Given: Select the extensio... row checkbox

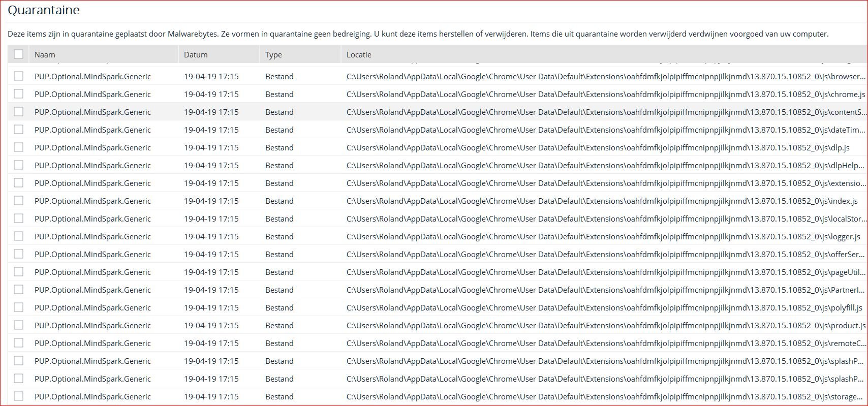Looking at the screenshot, I should pyautogui.click(x=19, y=182).
